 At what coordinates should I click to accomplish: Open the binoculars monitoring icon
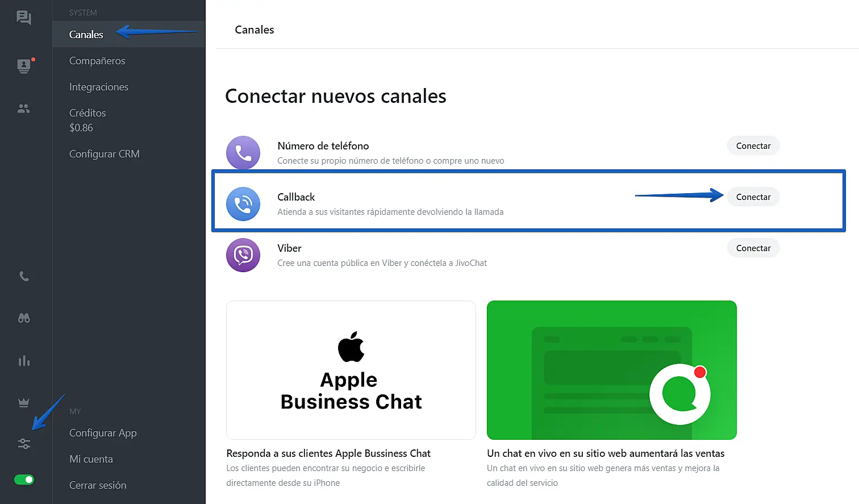[x=24, y=318]
